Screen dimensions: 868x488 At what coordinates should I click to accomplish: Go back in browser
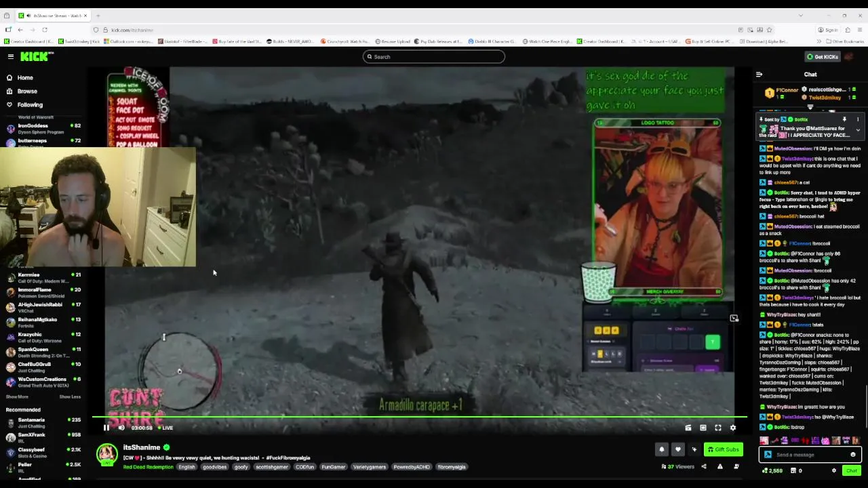coord(20,30)
